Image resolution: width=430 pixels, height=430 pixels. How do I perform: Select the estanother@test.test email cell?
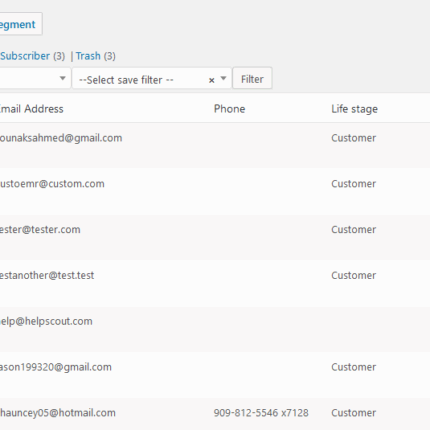[x=47, y=275]
